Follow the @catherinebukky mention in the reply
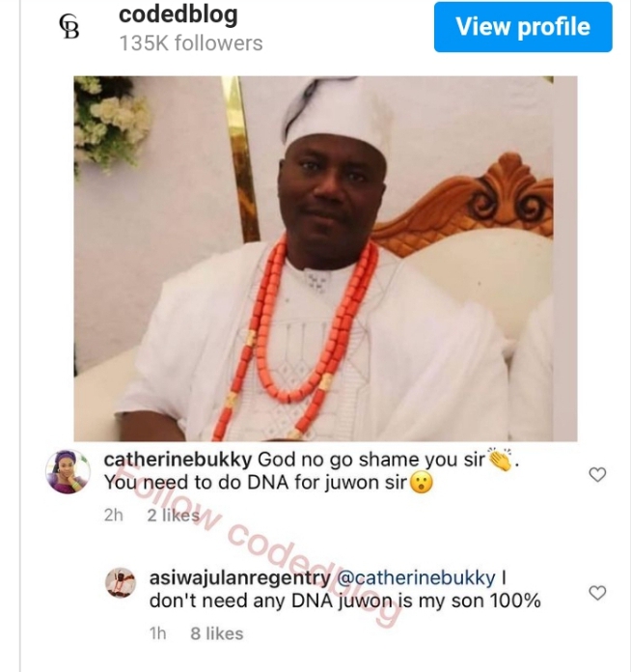This screenshot has height=672, width=631. [x=414, y=578]
